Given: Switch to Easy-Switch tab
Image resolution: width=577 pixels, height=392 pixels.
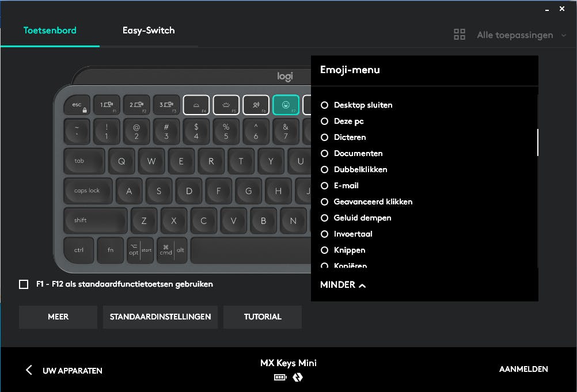Looking at the screenshot, I should click(149, 31).
